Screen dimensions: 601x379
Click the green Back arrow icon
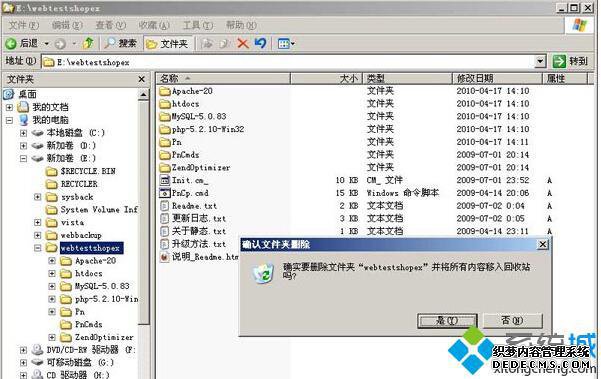(x=11, y=44)
